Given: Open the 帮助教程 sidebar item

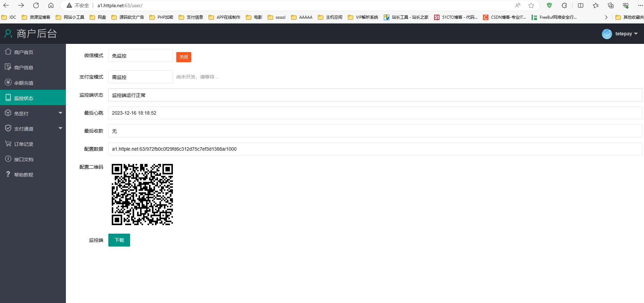Looking at the screenshot, I should 33,174.
